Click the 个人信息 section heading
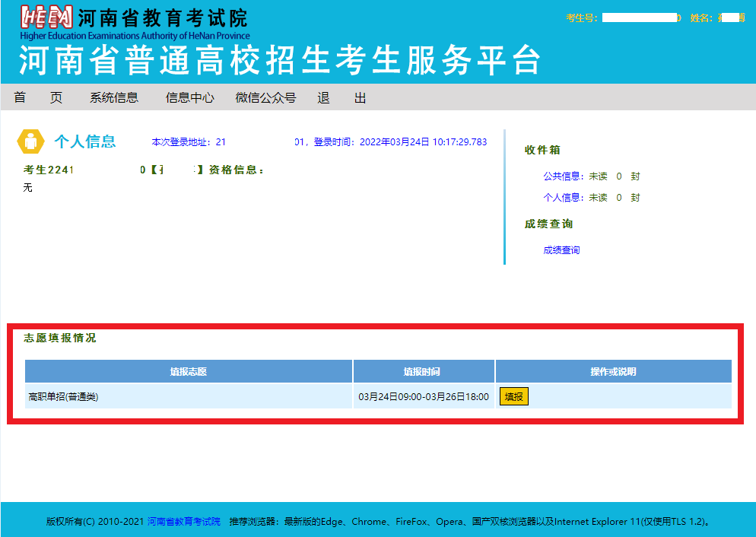Image resolution: width=756 pixels, height=537 pixels. point(85,141)
